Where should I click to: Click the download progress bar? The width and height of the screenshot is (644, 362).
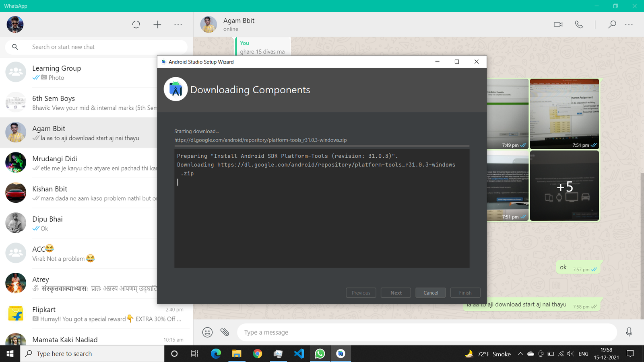[x=322, y=146]
